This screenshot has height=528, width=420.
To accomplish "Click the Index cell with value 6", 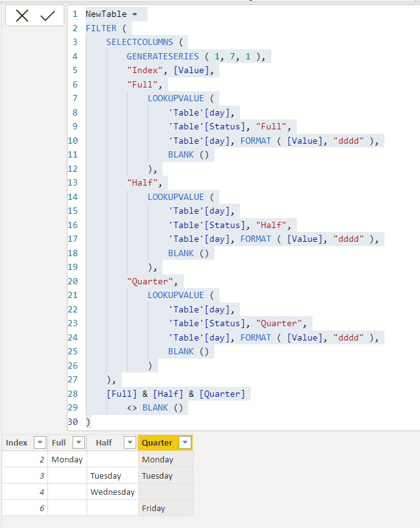I will tap(25, 508).
